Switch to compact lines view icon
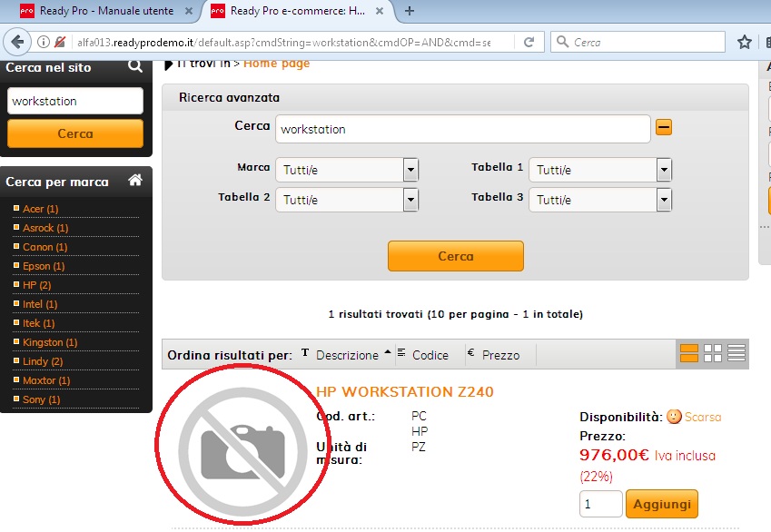 (x=736, y=353)
